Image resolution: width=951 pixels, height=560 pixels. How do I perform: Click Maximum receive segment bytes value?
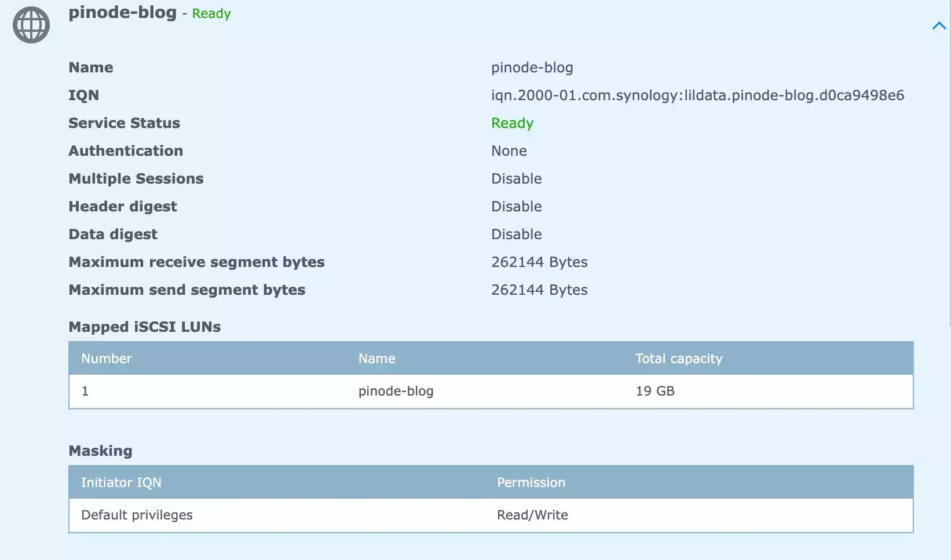click(x=539, y=262)
